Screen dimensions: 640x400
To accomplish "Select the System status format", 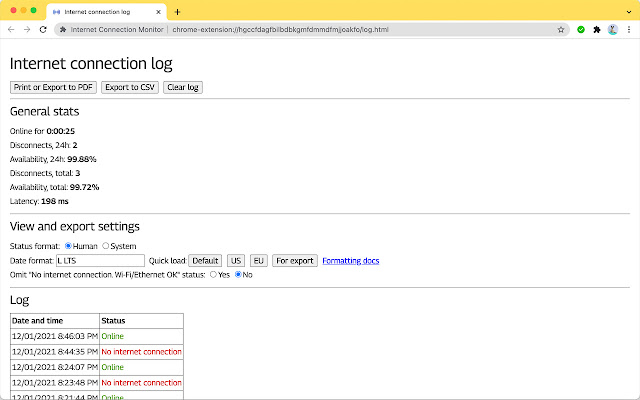I will 106,245.
